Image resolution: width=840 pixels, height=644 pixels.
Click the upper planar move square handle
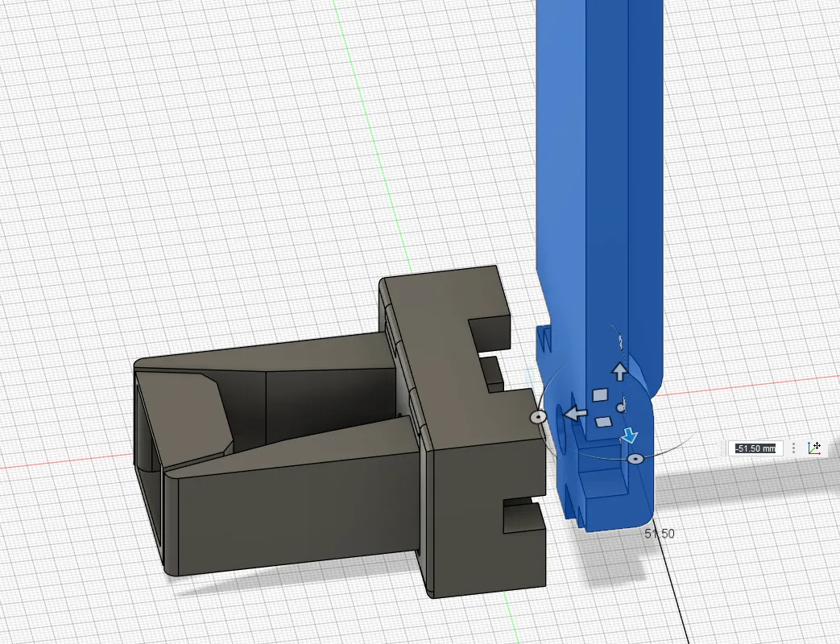coord(601,395)
